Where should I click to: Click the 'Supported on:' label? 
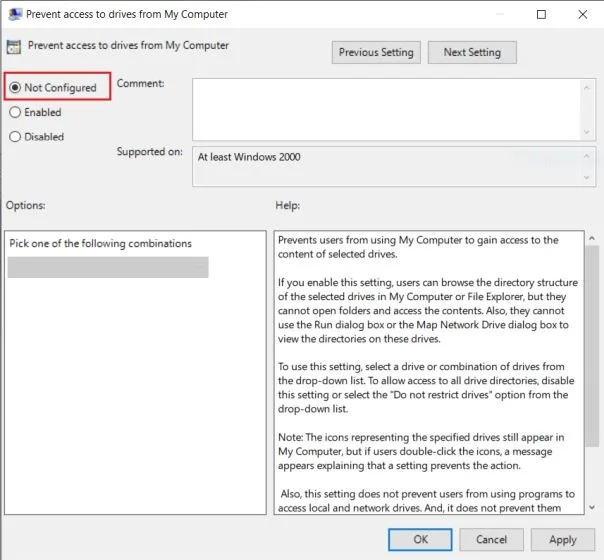pos(149,152)
